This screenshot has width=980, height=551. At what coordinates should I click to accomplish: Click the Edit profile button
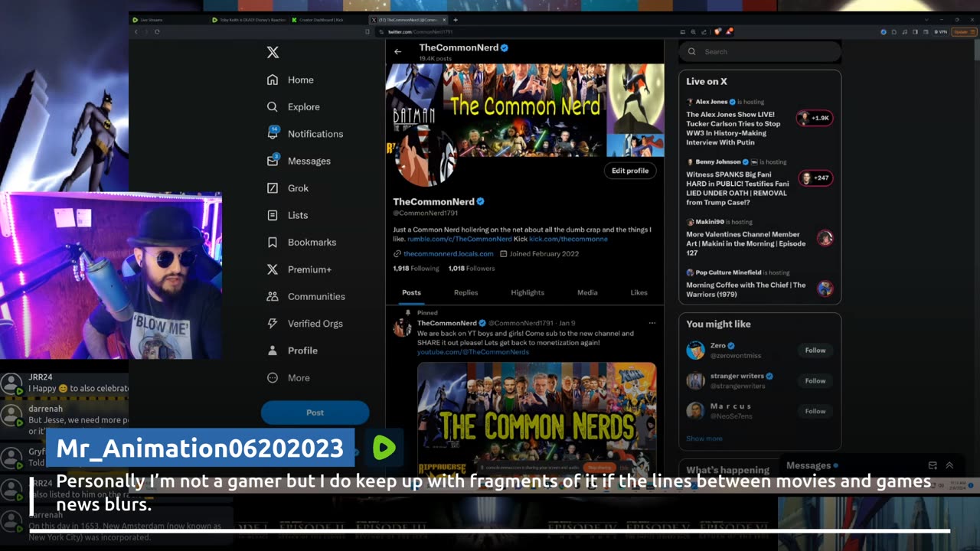[630, 171]
